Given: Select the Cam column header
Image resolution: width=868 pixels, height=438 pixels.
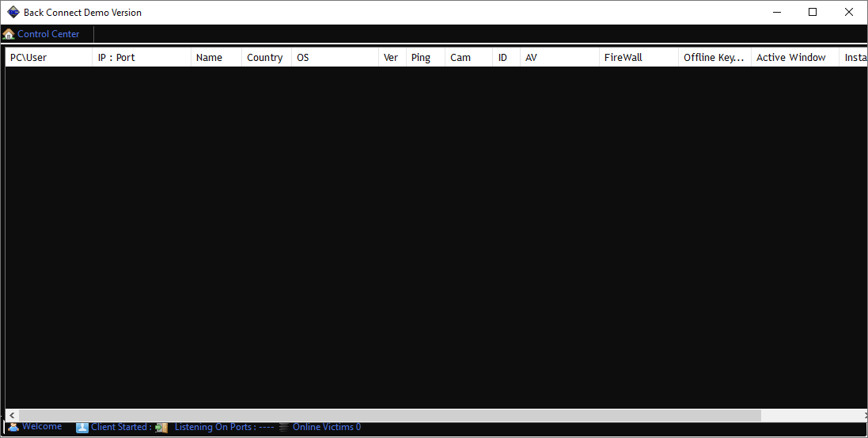Looking at the screenshot, I should 468,57.
